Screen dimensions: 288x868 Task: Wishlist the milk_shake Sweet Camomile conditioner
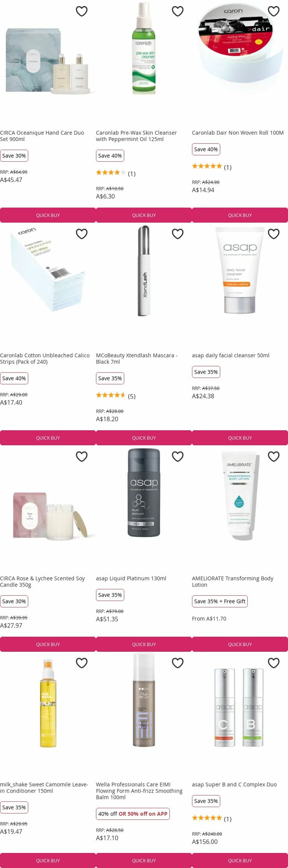click(x=82, y=663)
